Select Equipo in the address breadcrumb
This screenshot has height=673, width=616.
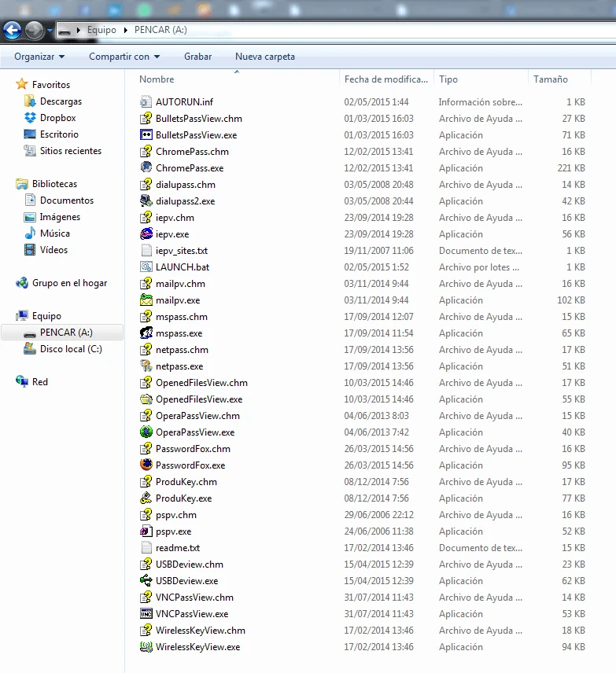(x=101, y=30)
